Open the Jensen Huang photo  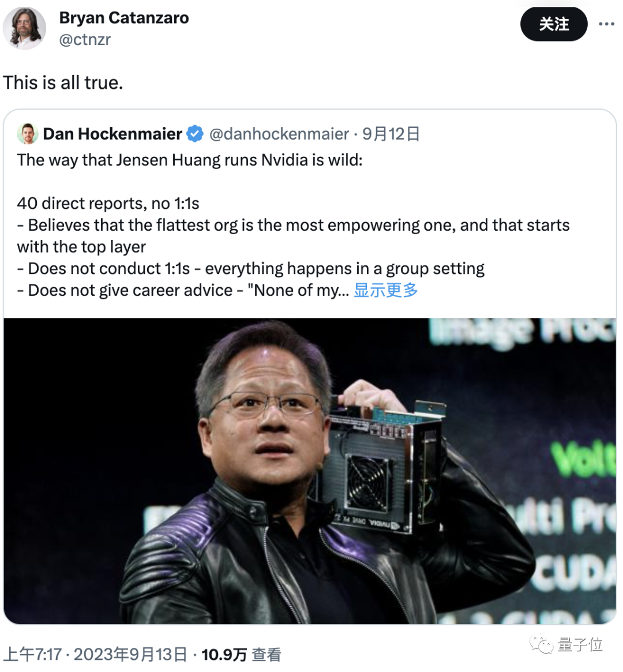310,471
